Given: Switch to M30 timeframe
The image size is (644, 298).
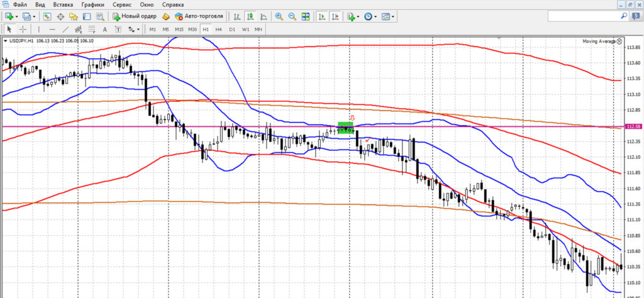Looking at the screenshot, I should coord(192,29).
